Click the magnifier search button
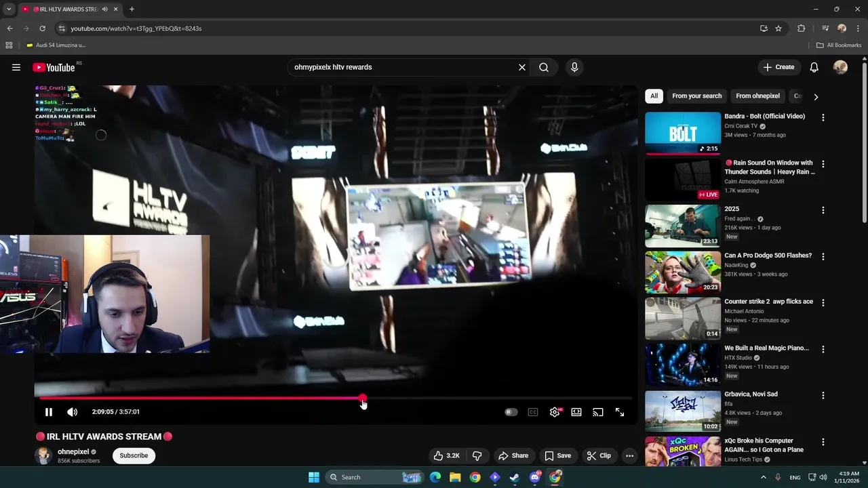The image size is (868, 488). point(544,67)
